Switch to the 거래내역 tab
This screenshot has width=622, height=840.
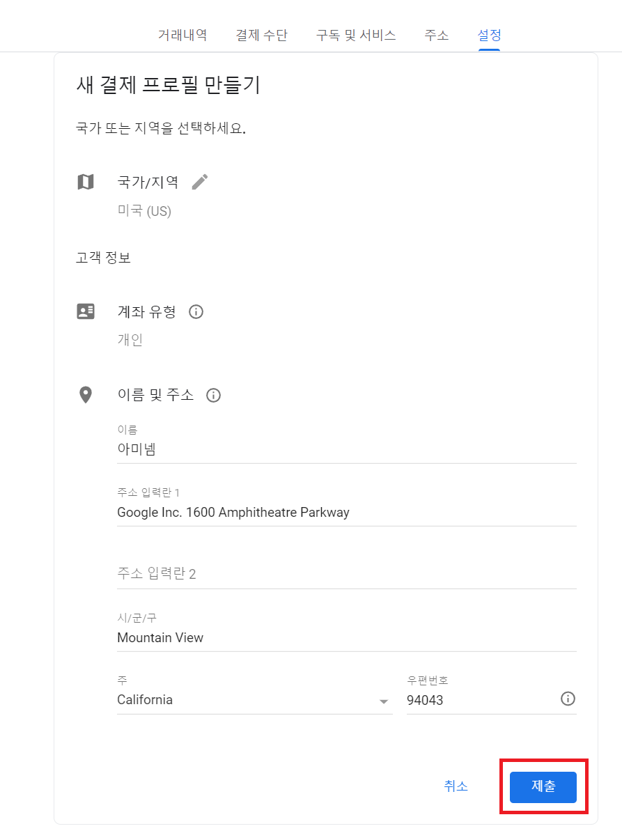pos(182,35)
